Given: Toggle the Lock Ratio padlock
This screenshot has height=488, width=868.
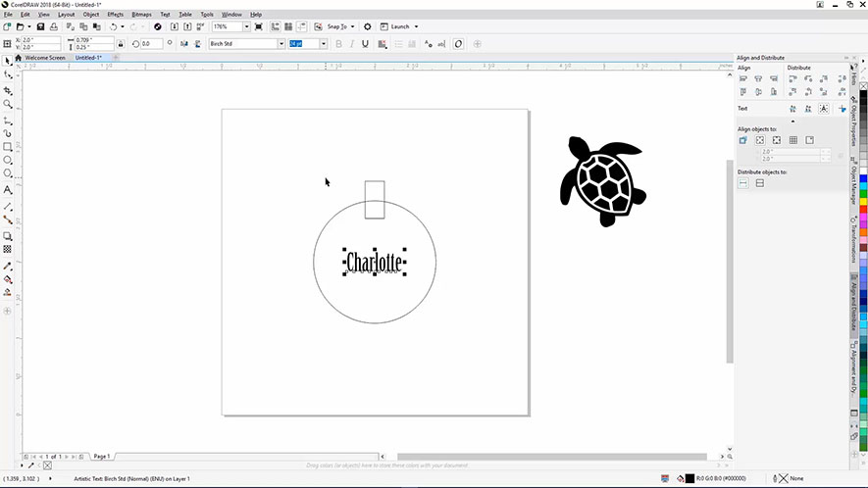Looking at the screenshot, I should pyautogui.click(x=120, y=44).
